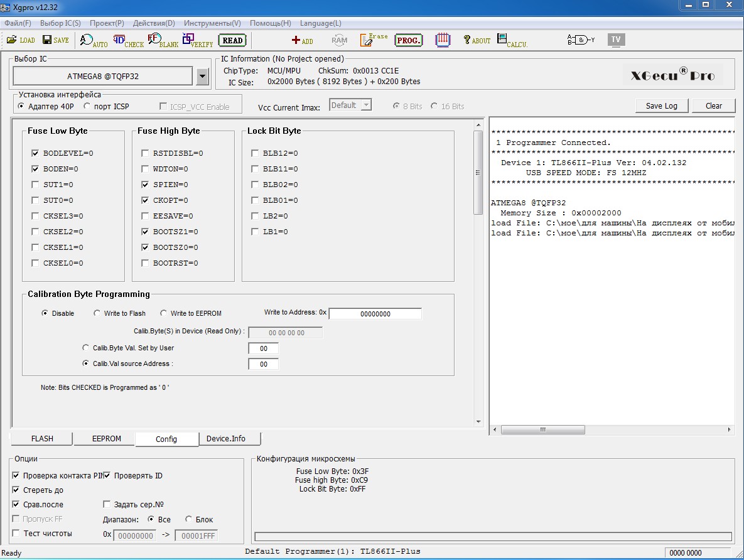Viewport: 744px width, 560px height.
Task: Uncheck the SPIEN=0 fuse bit
Action: [145, 185]
